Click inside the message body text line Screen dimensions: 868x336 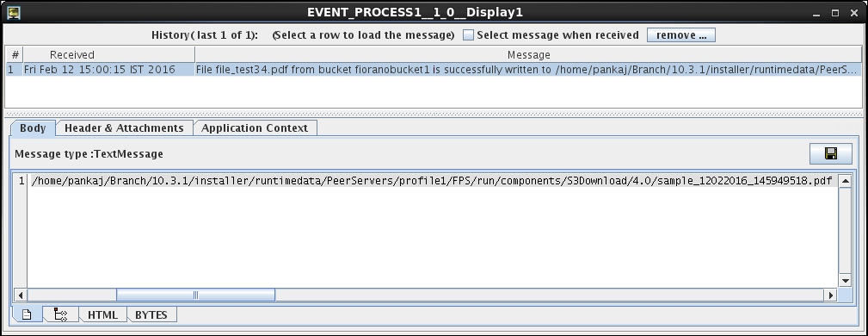[x=432, y=181]
